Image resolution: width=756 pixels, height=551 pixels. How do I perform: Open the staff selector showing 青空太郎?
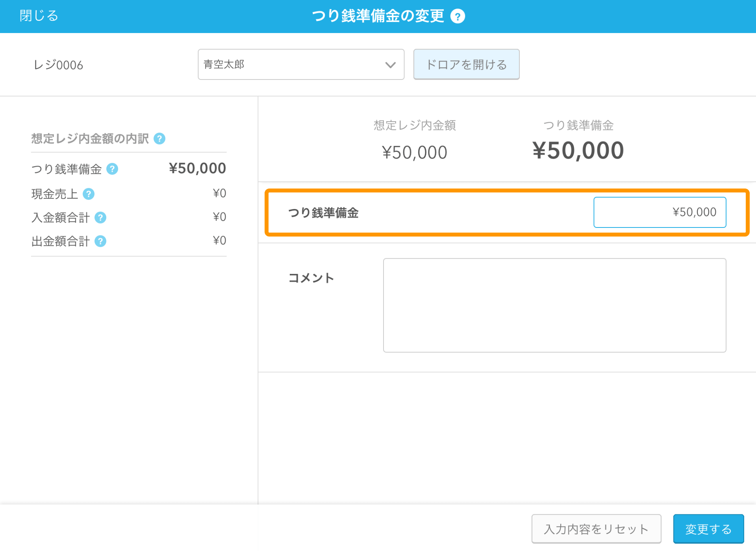coord(300,65)
